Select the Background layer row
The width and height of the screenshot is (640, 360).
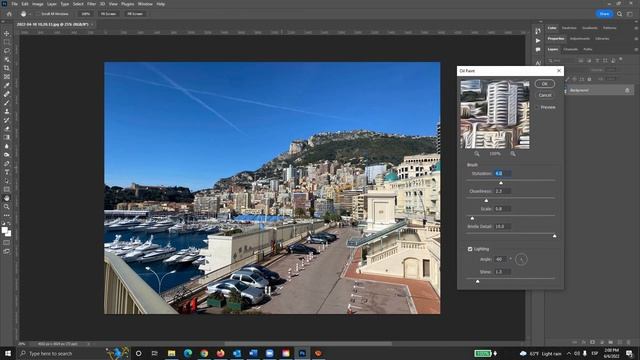pyautogui.click(x=600, y=90)
